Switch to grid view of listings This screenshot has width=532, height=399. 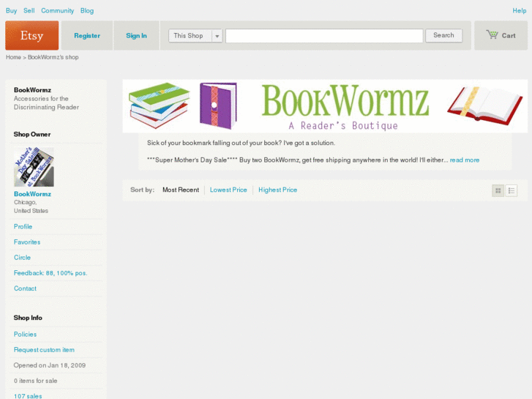pyautogui.click(x=498, y=191)
